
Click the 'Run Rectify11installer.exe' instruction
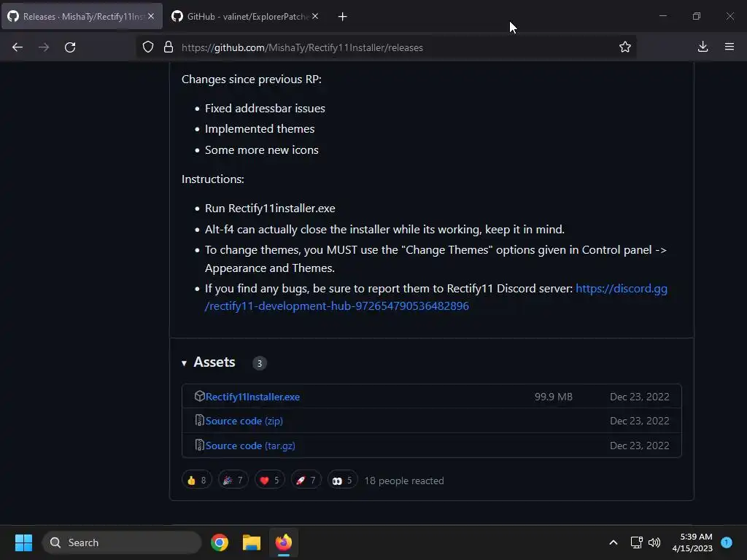pos(270,209)
